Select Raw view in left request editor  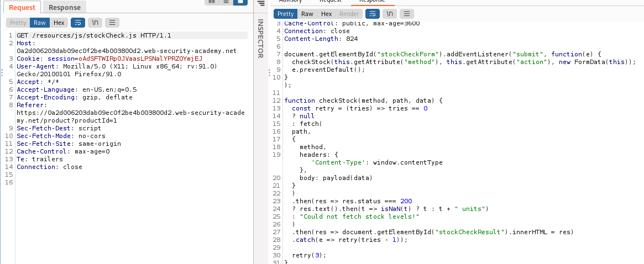[39, 23]
